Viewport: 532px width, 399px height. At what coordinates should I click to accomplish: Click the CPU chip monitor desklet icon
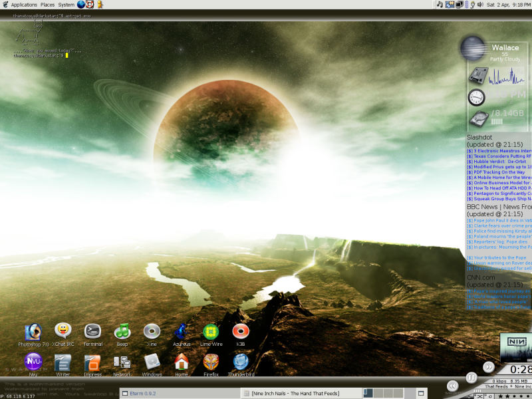478,75
